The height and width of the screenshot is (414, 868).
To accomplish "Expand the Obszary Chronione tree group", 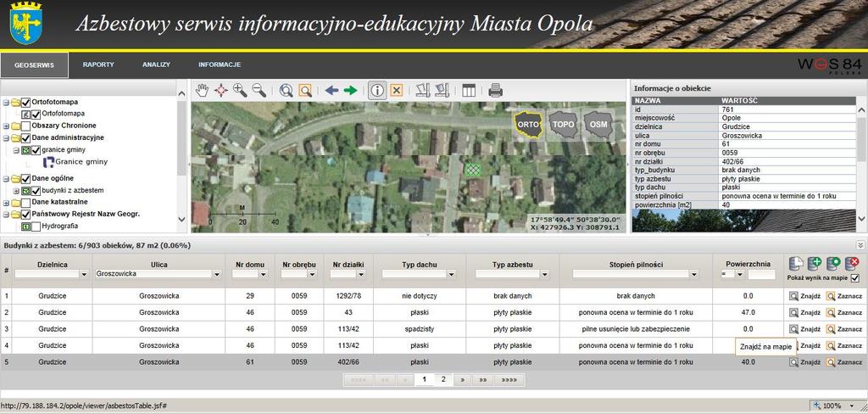I will point(6,126).
